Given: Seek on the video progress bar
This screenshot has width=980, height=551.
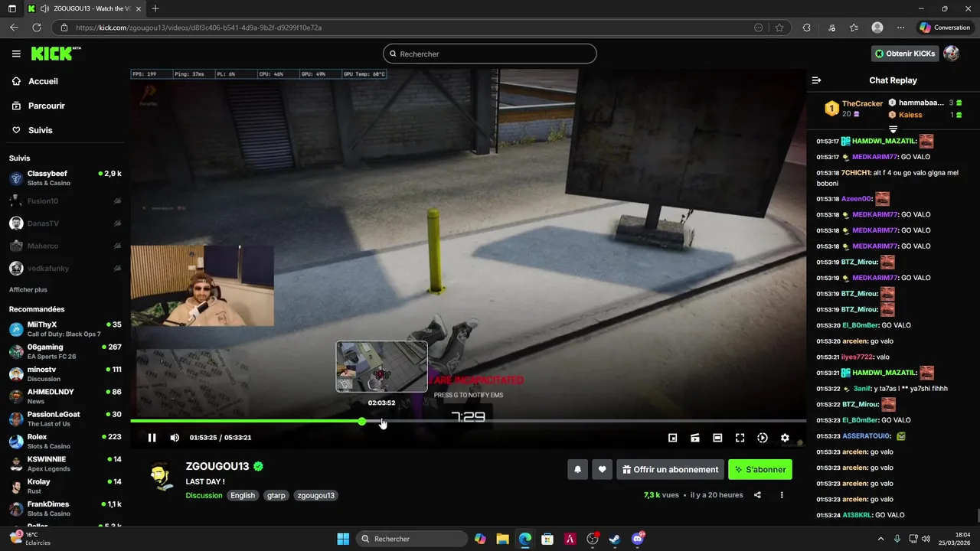Looking at the screenshot, I should pyautogui.click(x=468, y=421).
